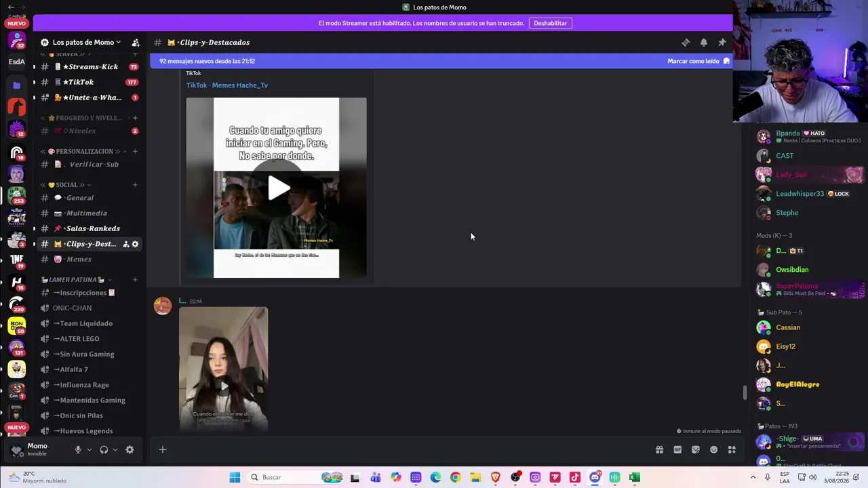868x488 pixels.
Task: Open the TikTok · Memes Hache_Tv link
Action: pyautogui.click(x=227, y=85)
